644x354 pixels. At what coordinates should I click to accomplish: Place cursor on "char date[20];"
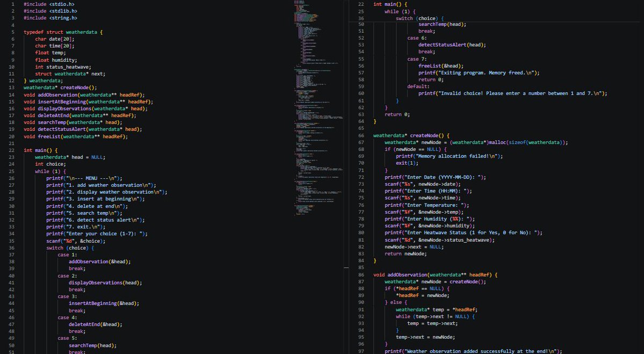55,39
